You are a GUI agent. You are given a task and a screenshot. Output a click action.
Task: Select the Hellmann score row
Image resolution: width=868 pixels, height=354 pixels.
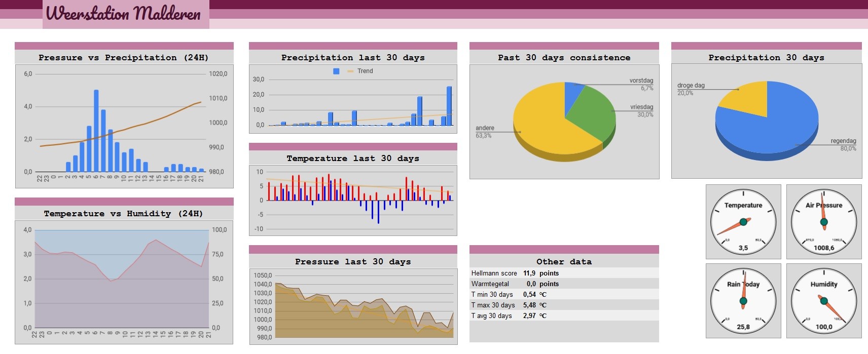click(x=564, y=273)
